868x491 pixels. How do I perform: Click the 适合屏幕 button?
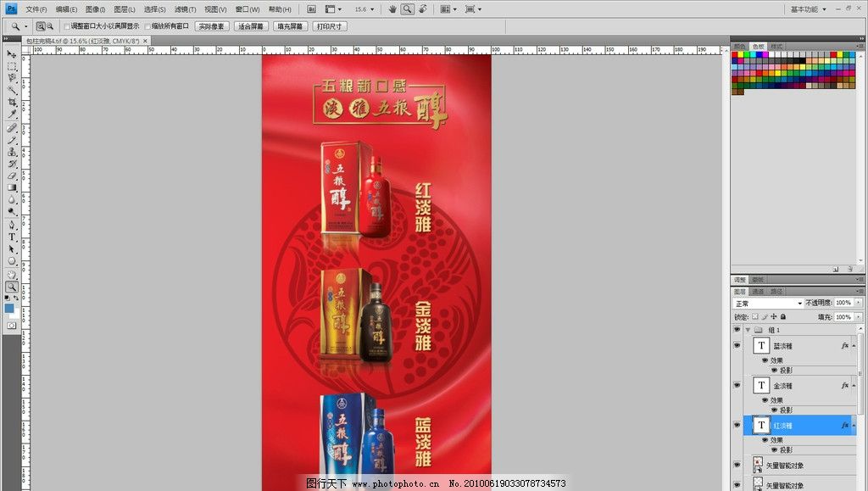click(x=251, y=26)
